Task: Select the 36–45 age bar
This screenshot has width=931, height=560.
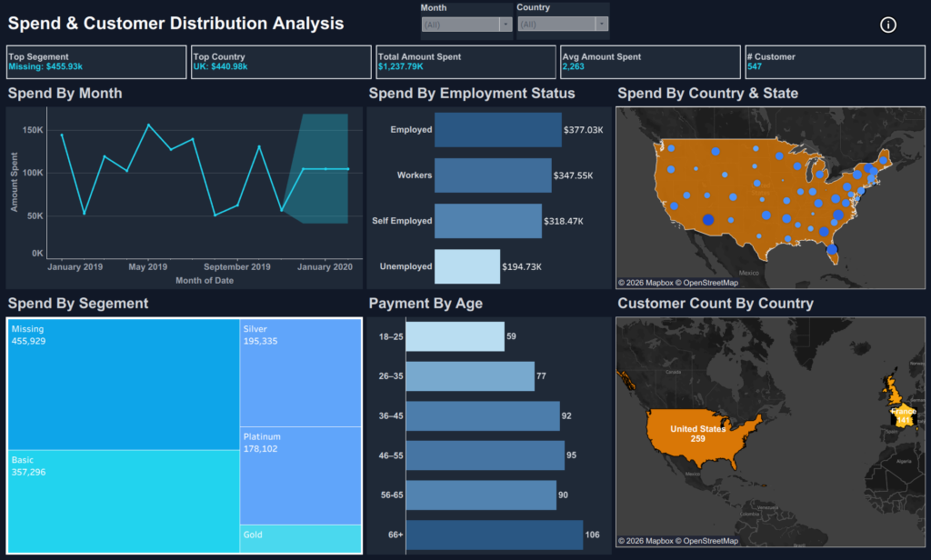Action: (483, 415)
